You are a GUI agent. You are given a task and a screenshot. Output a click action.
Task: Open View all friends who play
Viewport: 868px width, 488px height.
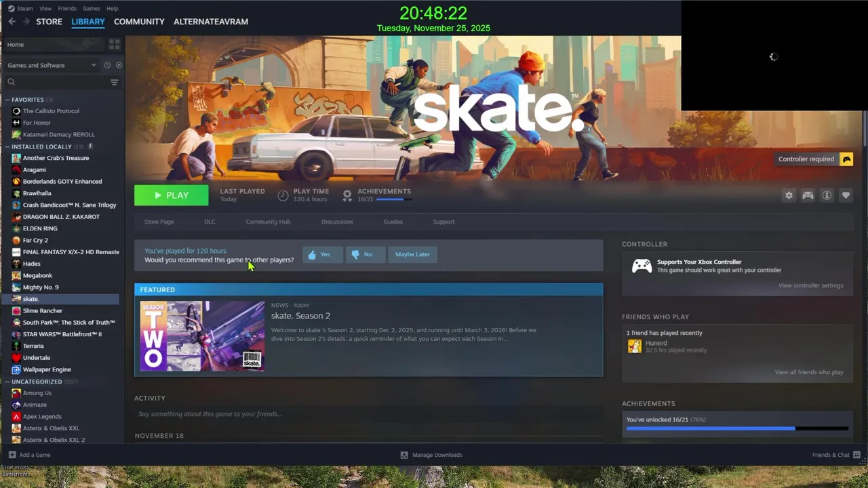tap(809, 372)
